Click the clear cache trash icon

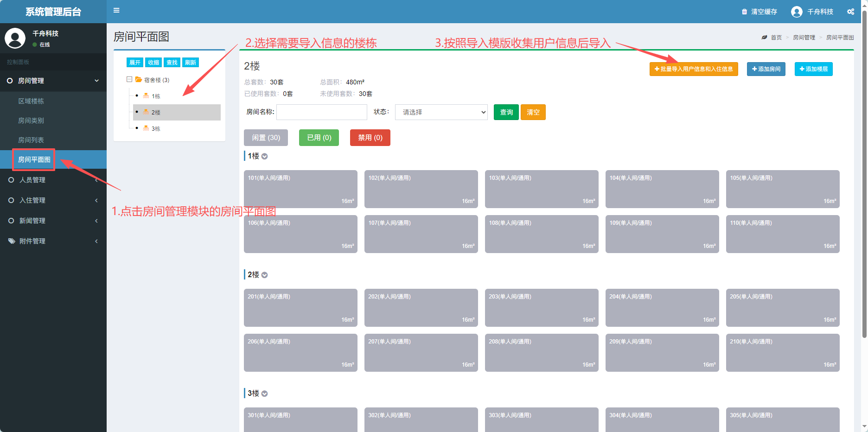pos(744,12)
